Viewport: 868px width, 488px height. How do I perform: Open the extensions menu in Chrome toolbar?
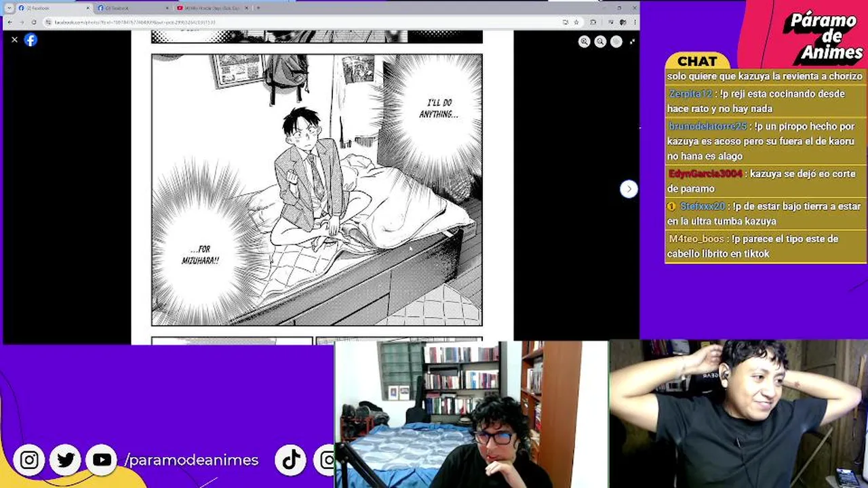coord(593,22)
